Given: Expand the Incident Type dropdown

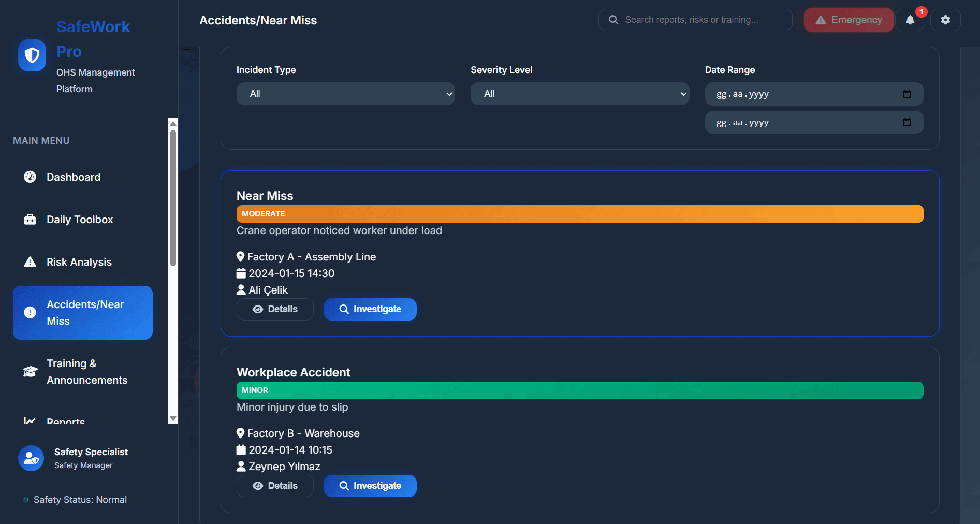Looking at the screenshot, I should pyautogui.click(x=345, y=94).
